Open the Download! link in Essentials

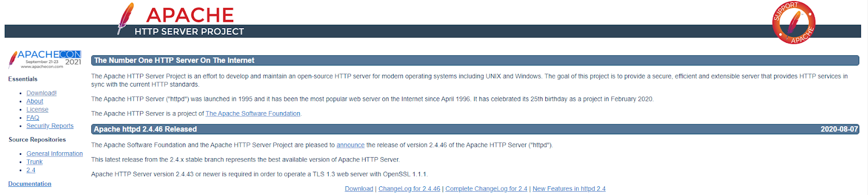pos(41,93)
